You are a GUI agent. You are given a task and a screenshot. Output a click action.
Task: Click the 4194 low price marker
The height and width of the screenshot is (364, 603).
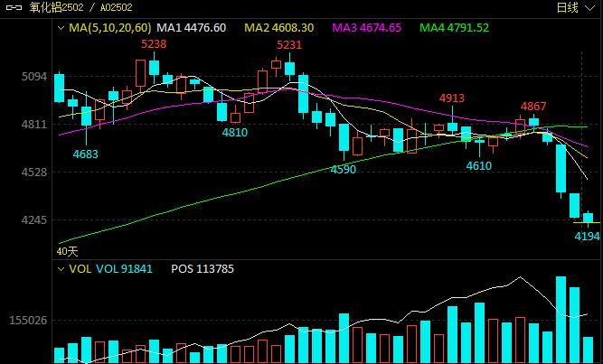588,236
